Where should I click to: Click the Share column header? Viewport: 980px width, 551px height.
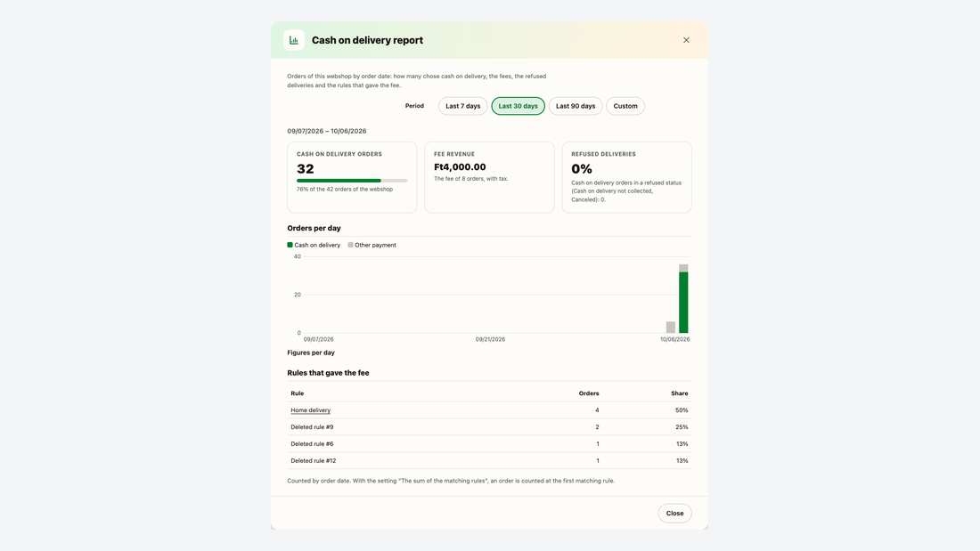click(x=680, y=393)
